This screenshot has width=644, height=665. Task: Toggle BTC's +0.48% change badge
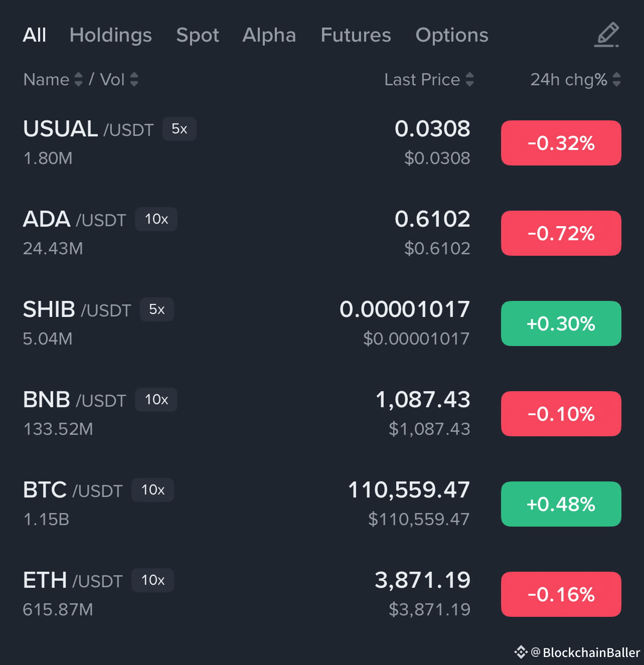point(561,504)
